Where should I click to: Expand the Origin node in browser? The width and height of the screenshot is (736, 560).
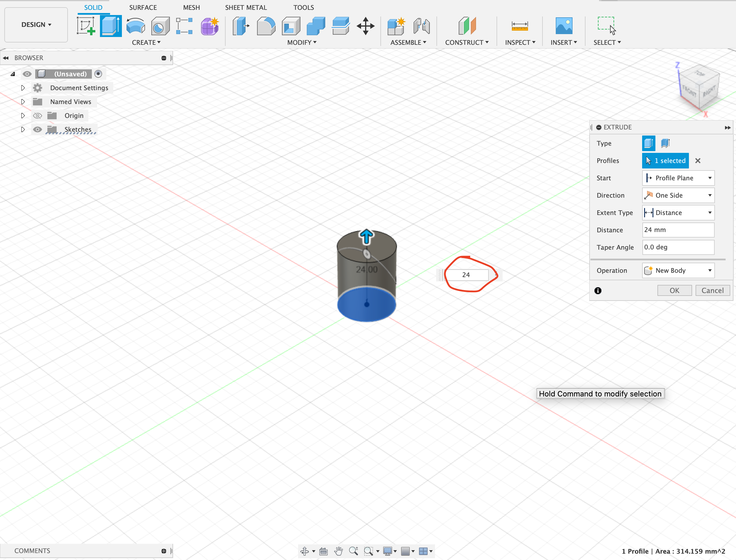(22, 115)
